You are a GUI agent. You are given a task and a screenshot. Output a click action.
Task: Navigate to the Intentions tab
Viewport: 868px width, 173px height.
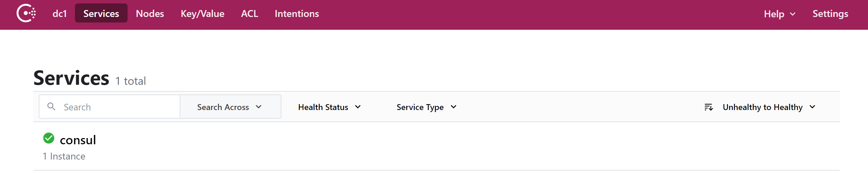pos(297,13)
